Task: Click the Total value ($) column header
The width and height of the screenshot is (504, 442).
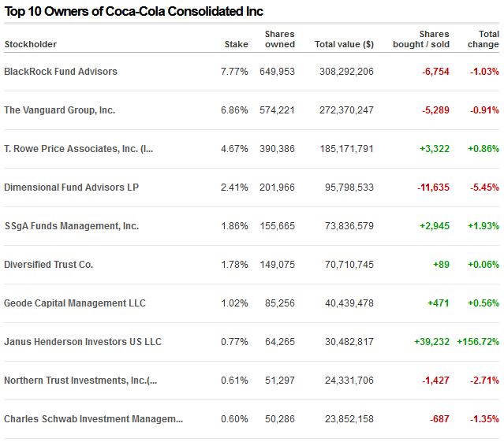Action: [344, 44]
